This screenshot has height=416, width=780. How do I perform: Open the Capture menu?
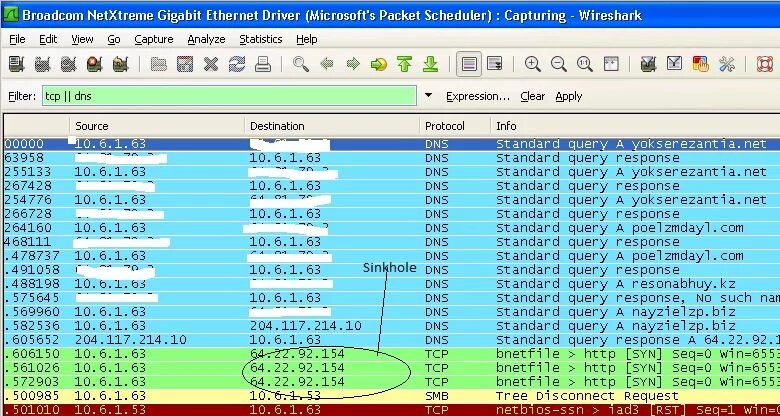pos(154,39)
